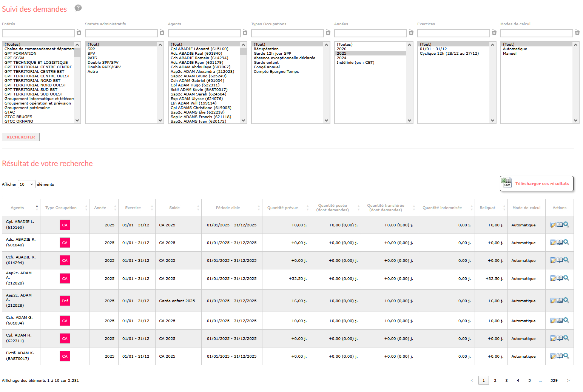Open the book icon for ADAM A. CA 2025
Image resolution: width=583 pixels, height=392 pixels.
click(560, 278)
